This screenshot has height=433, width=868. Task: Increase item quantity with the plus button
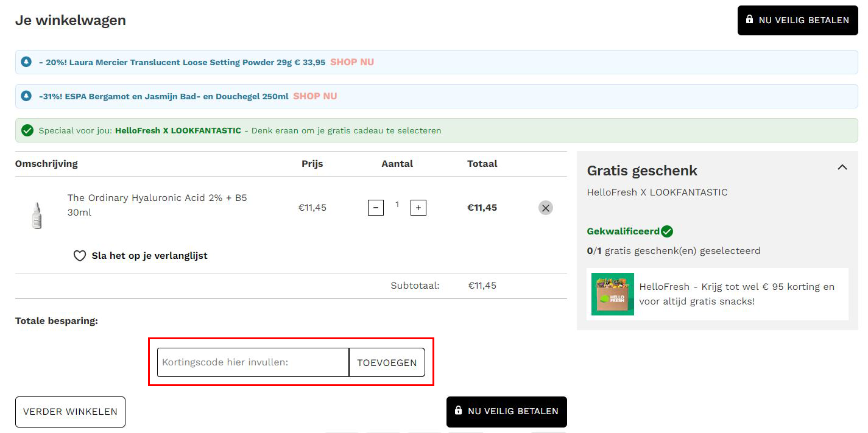point(418,208)
